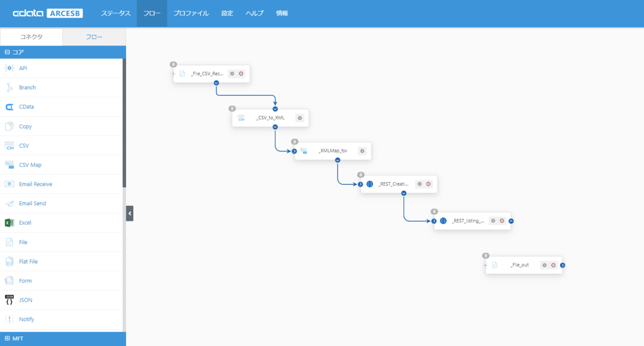Switch to the フロー sidebar tab
Viewport: 644px width, 346px height.
pyautogui.click(x=94, y=37)
